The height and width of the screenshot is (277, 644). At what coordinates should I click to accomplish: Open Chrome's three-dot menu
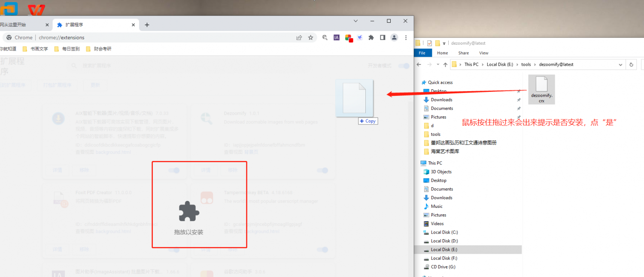pos(406,37)
